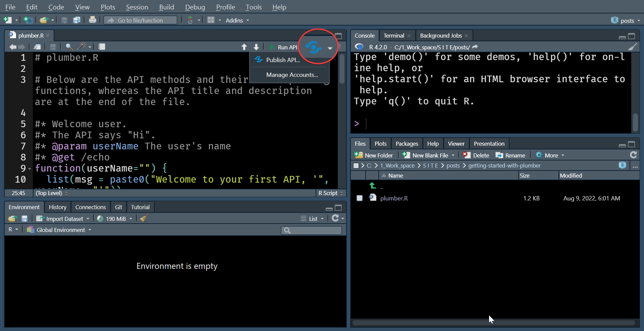This screenshot has height=331, width=644.
Task: Open the code tools magic wand menu
Action: coord(82,47)
